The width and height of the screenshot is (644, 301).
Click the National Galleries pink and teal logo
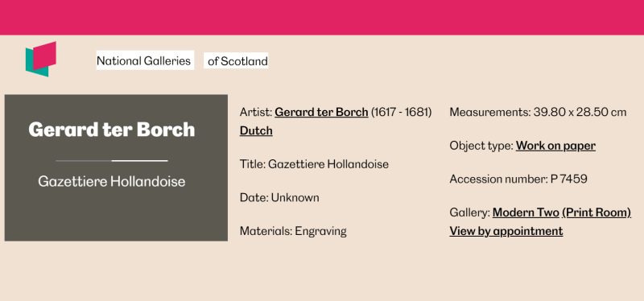41,59
